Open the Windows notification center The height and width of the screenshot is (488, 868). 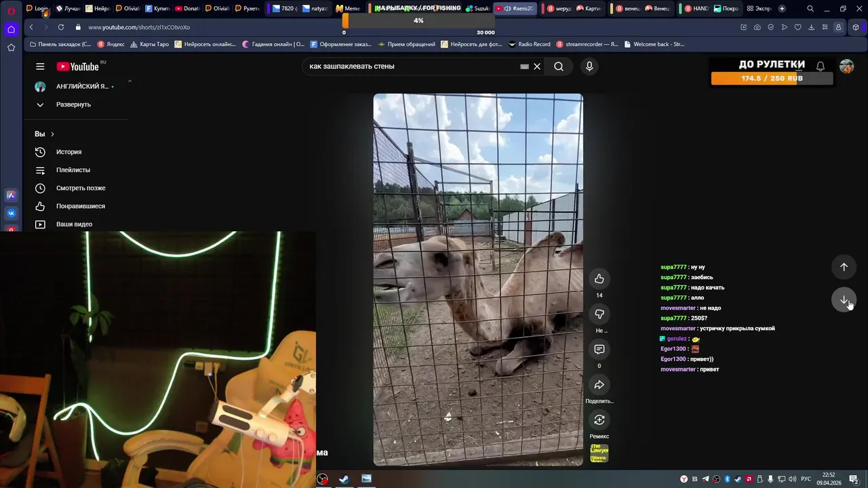click(x=853, y=479)
